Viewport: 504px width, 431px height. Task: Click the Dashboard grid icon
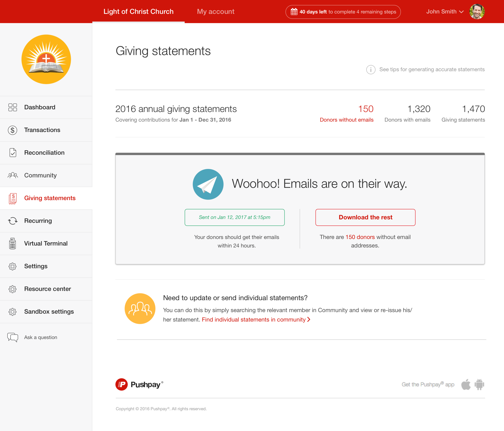click(13, 107)
